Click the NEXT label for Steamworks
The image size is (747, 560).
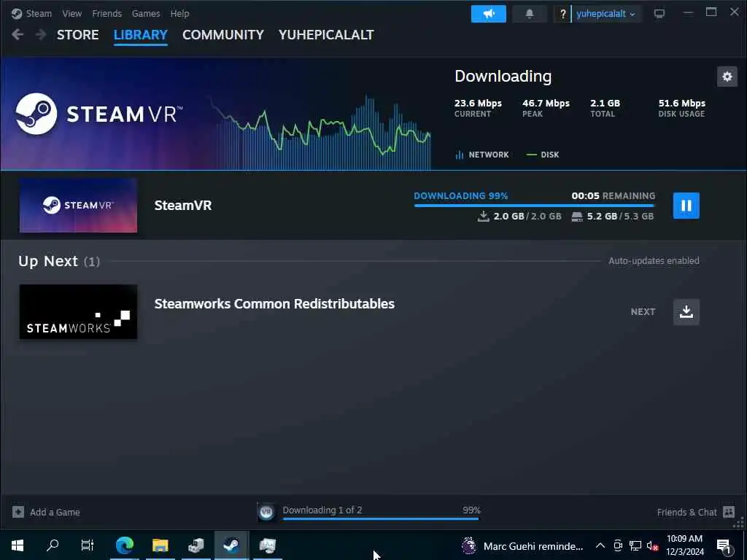click(643, 312)
